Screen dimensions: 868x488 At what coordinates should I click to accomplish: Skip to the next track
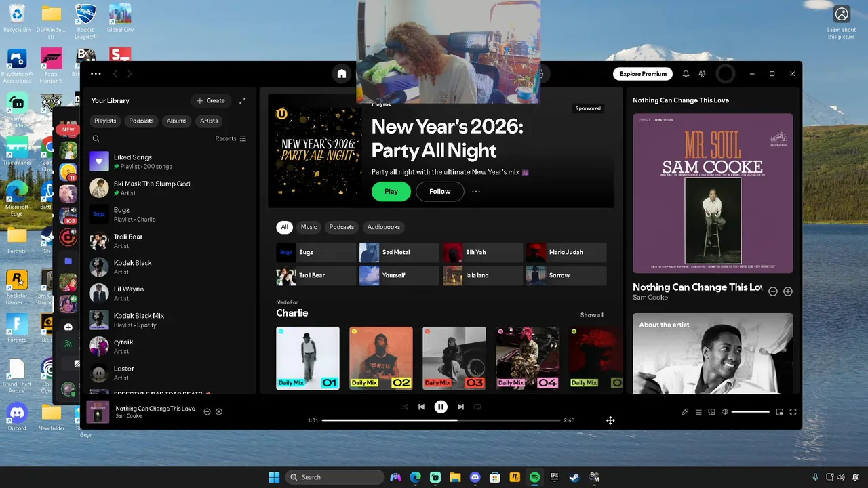pyautogui.click(x=460, y=407)
